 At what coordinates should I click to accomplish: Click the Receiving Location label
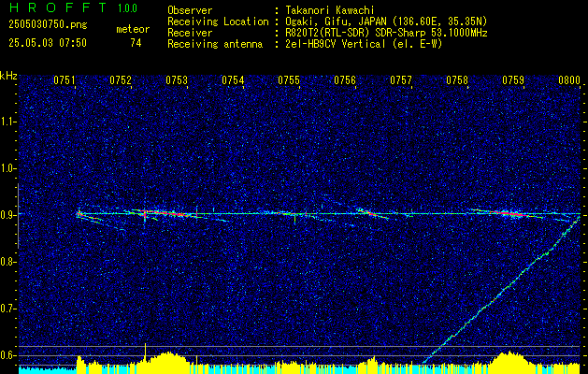click(x=218, y=22)
